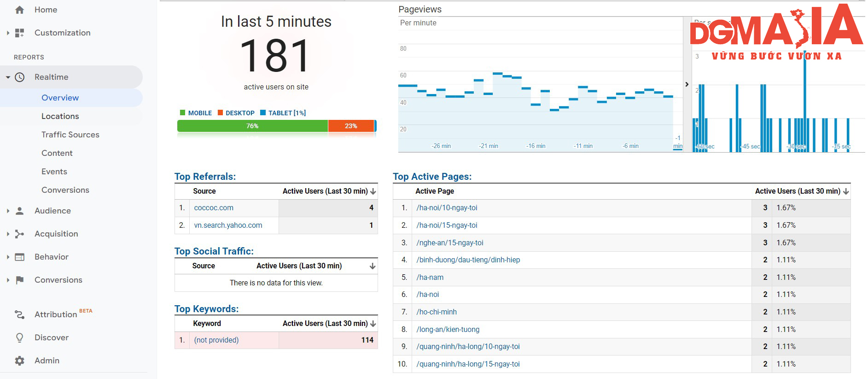Open the /ha-noi/10-ngay-toi page link
This screenshot has height=379, width=868.
click(447, 208)
